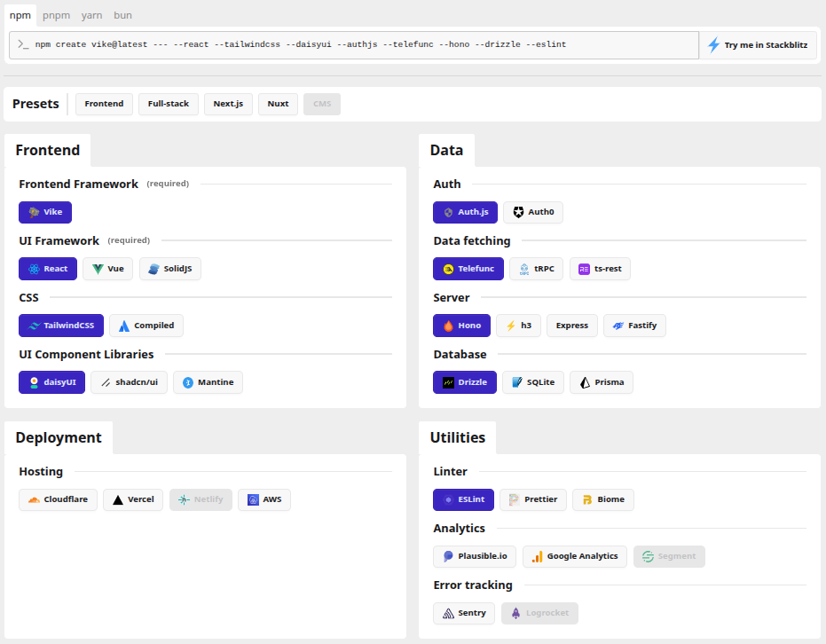
Task: Click the Cloudflare logo icon
Action: pos(34,499)
